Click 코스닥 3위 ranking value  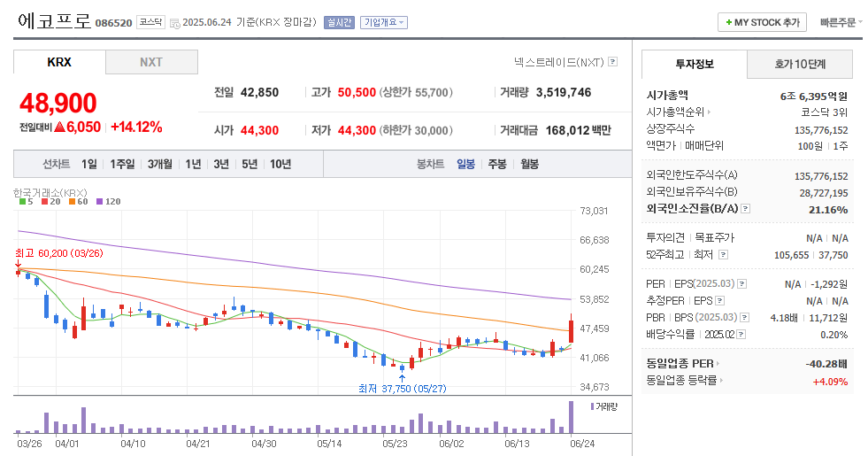825,112
